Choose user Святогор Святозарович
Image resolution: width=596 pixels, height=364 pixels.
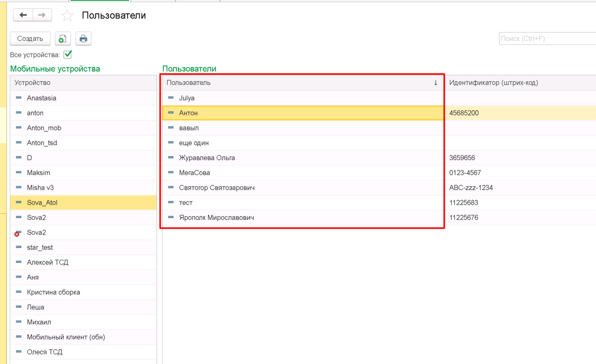[216, 188]
